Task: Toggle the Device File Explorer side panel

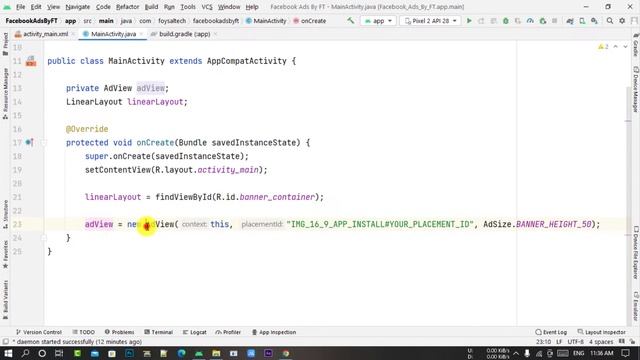Action: 636,252
